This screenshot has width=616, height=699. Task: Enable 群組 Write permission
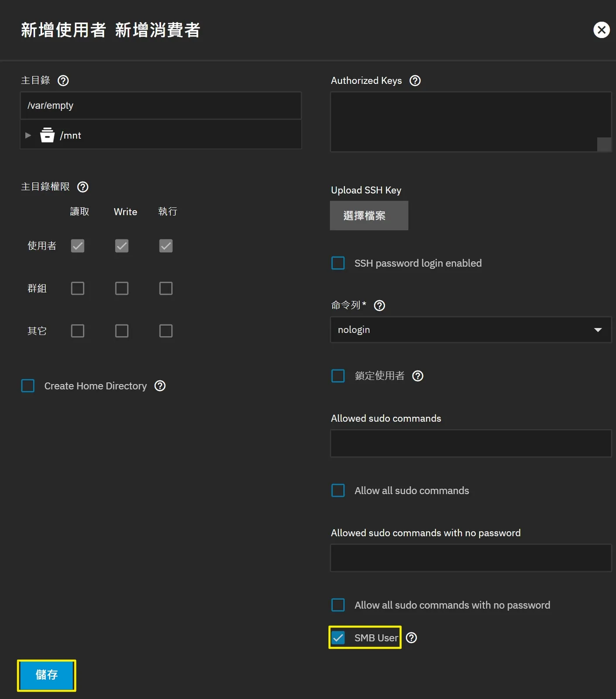tap(122, 288)
